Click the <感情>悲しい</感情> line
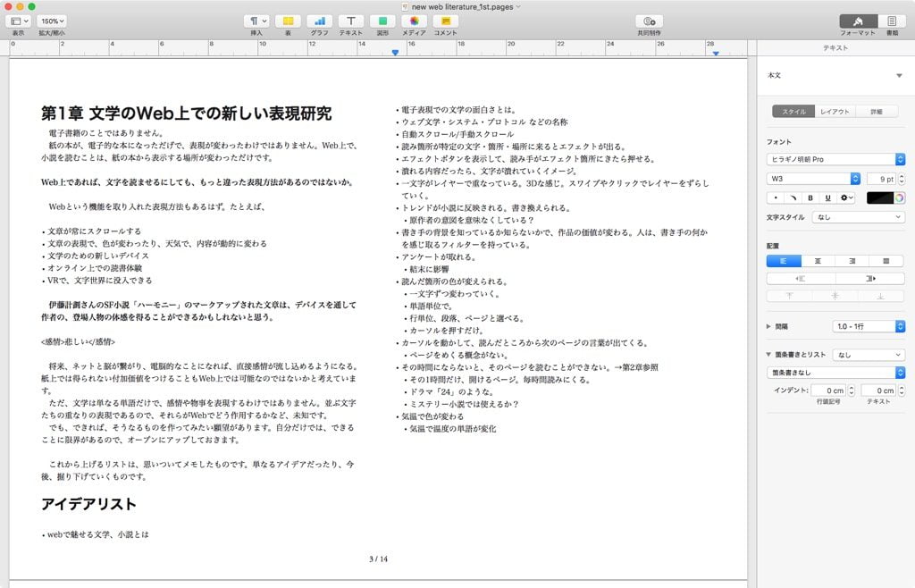Viewport: 915px width, 588px height. tap(79, 342)
